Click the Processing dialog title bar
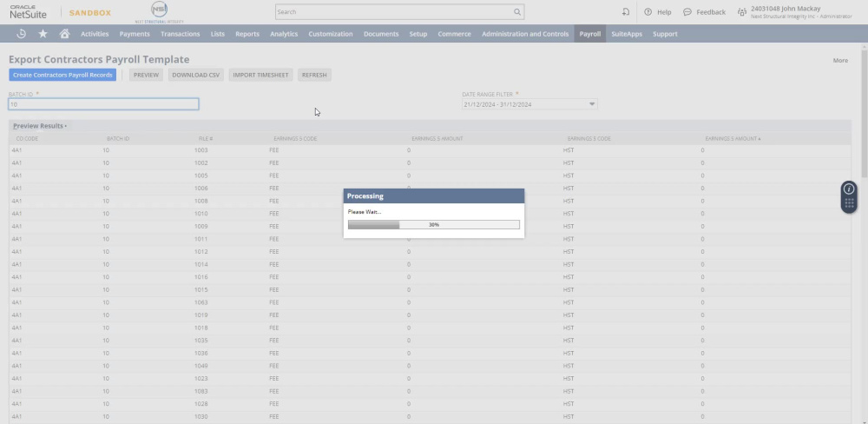868x424 pixels. point(434,196)
